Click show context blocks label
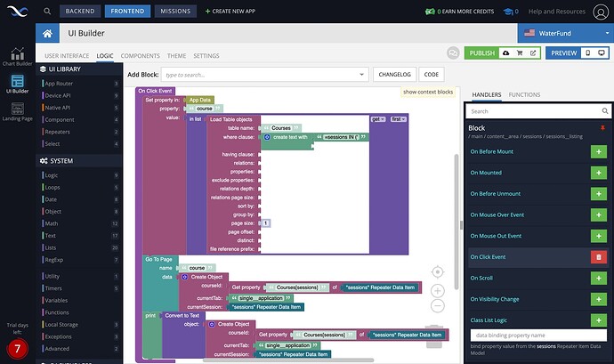 pyautogui.click(x=428, y=92)
